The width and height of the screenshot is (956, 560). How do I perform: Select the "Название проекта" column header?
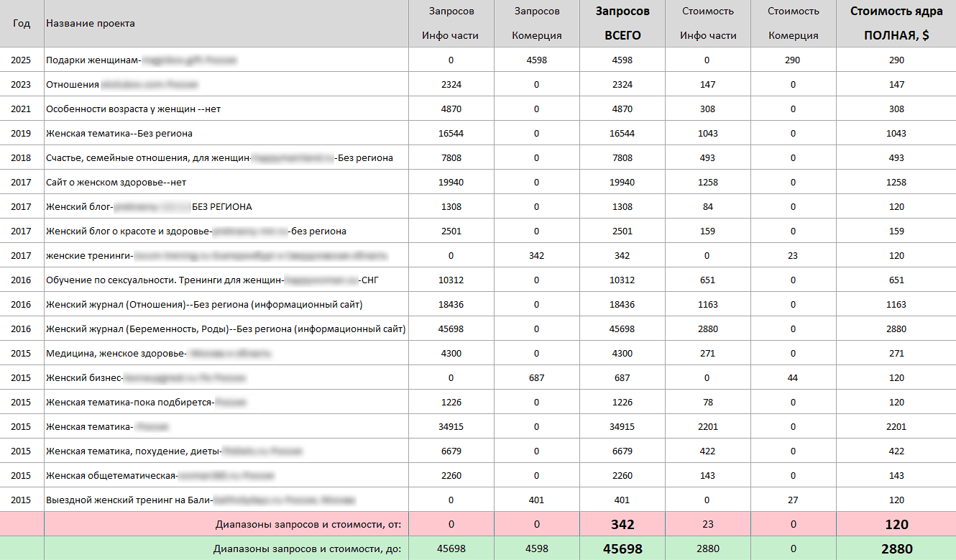[x=91, y=23]
